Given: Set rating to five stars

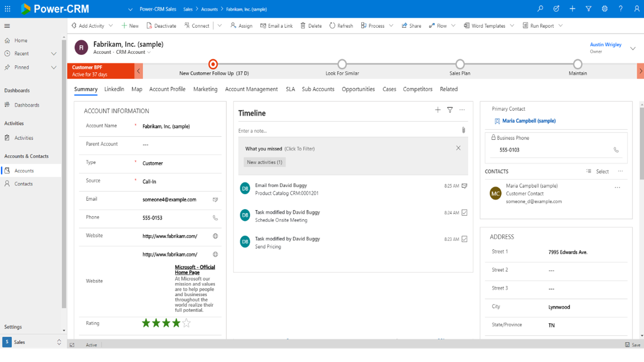Looking at the screenshot, I should pos(186,323).
